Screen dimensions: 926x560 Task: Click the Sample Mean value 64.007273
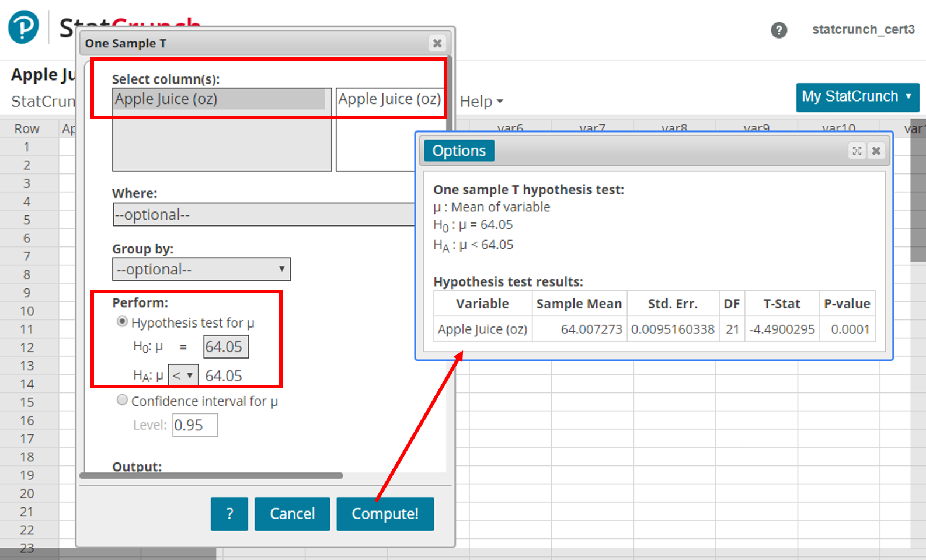click(591, 329)
